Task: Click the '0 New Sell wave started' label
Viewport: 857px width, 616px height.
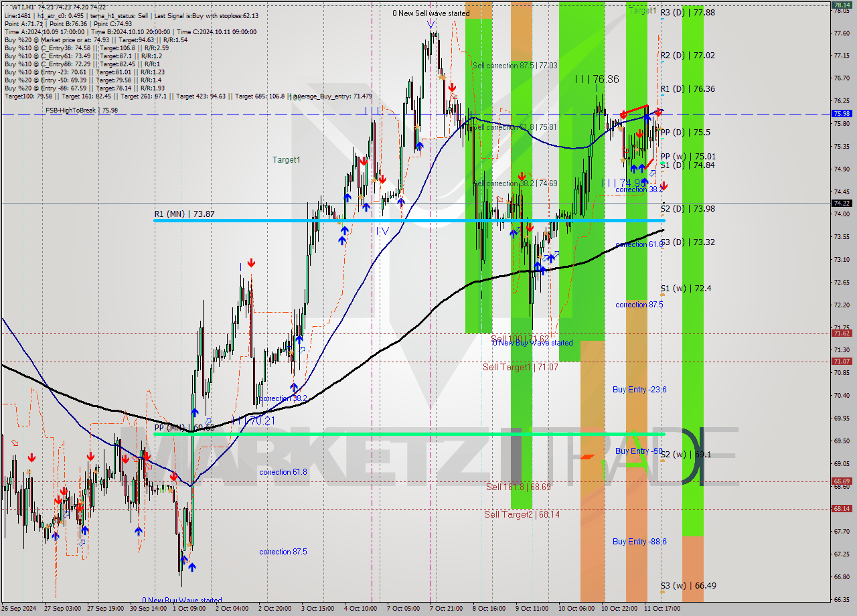Action: point(431,13)
